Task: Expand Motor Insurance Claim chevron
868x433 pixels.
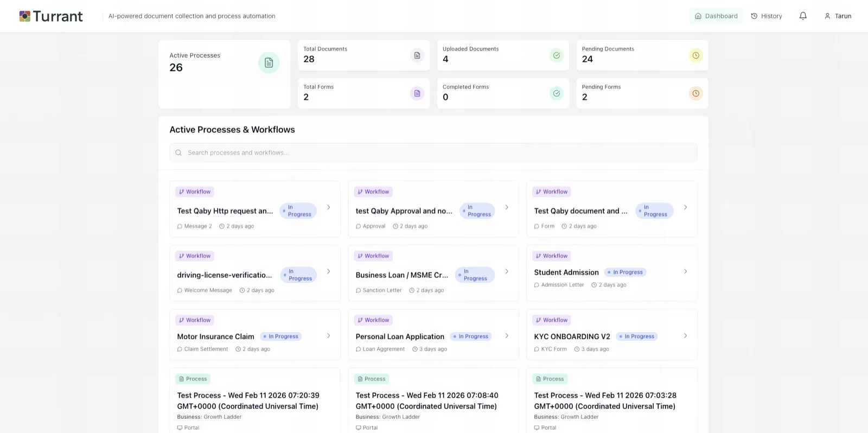Action: pos(329,336)
